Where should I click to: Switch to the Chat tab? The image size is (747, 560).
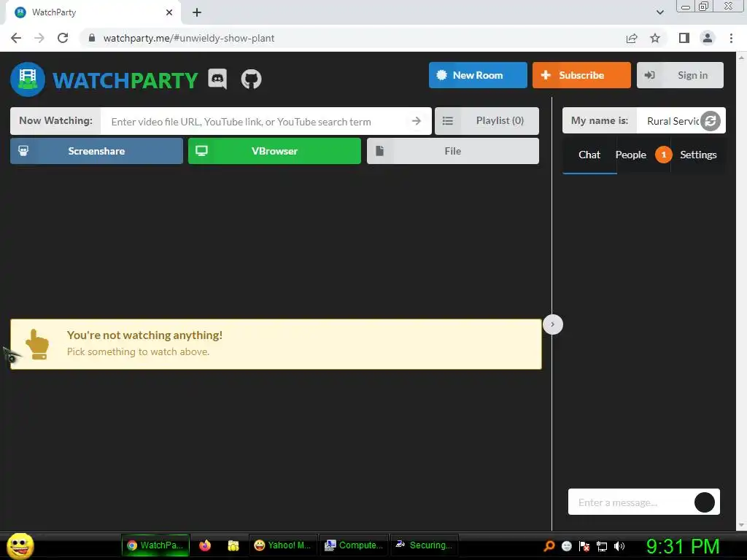pos(589,155)
